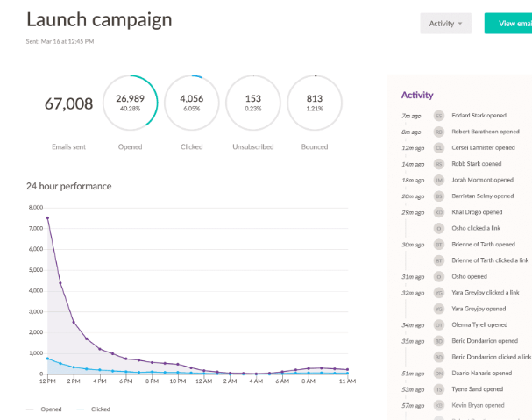
Task: Open the Bounced circle showing 813
Action: (x=315, y=103)
